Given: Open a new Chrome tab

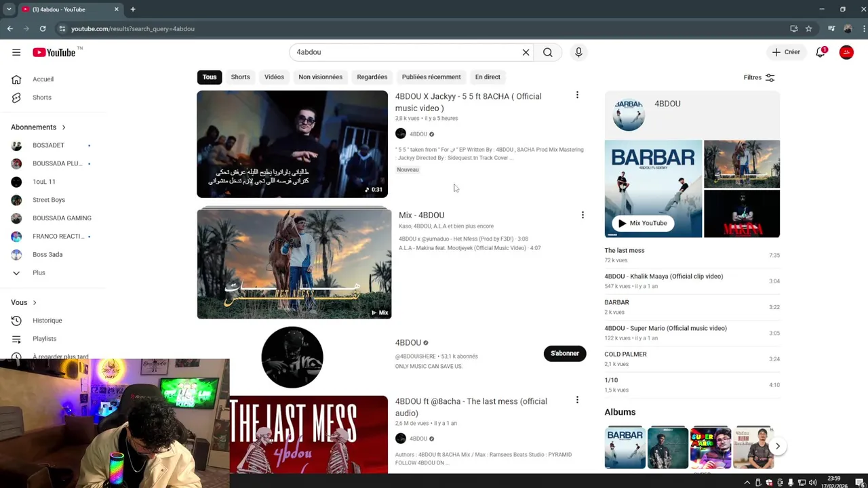Looking at the screenshot, I should pos(133,9).
